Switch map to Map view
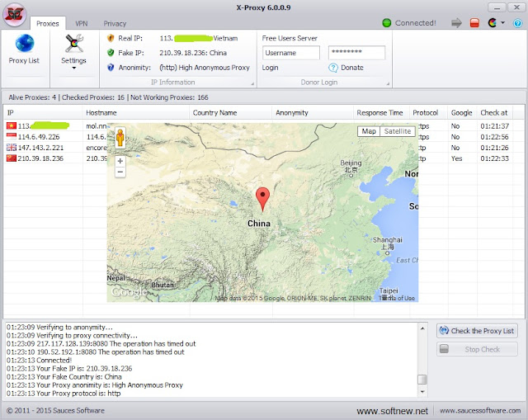This screenshot has width=528, height=420. click(369, 131)
